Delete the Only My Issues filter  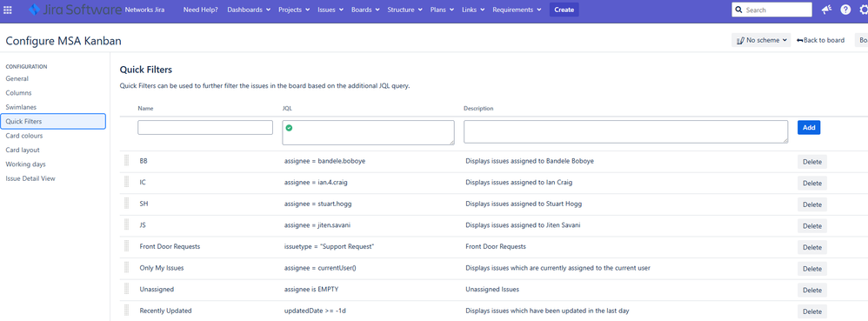[x=812, y=269]
